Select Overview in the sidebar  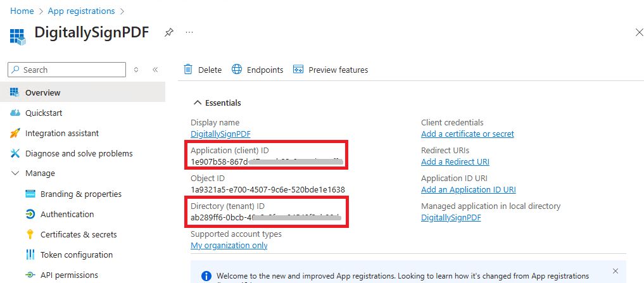pyautogui.click(x=82, y=93)
